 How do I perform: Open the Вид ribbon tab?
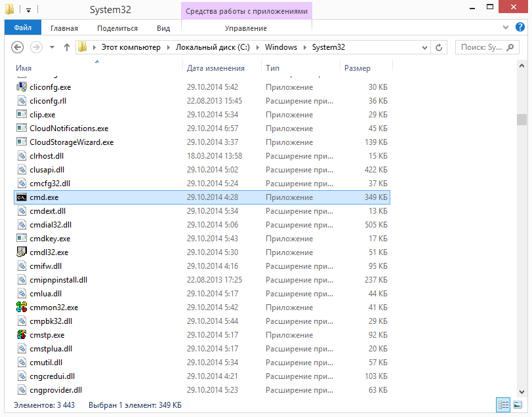coord(163,28)
